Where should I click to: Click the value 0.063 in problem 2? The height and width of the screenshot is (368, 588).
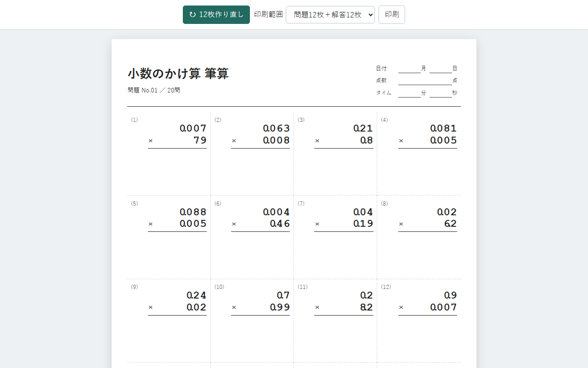point(277,128)
